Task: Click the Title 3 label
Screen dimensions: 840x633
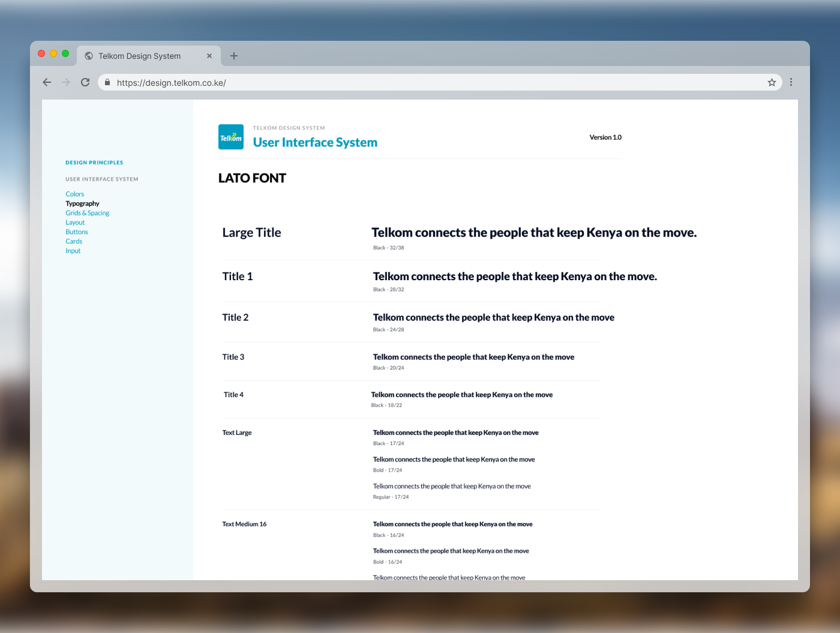Action: [233, 357]
